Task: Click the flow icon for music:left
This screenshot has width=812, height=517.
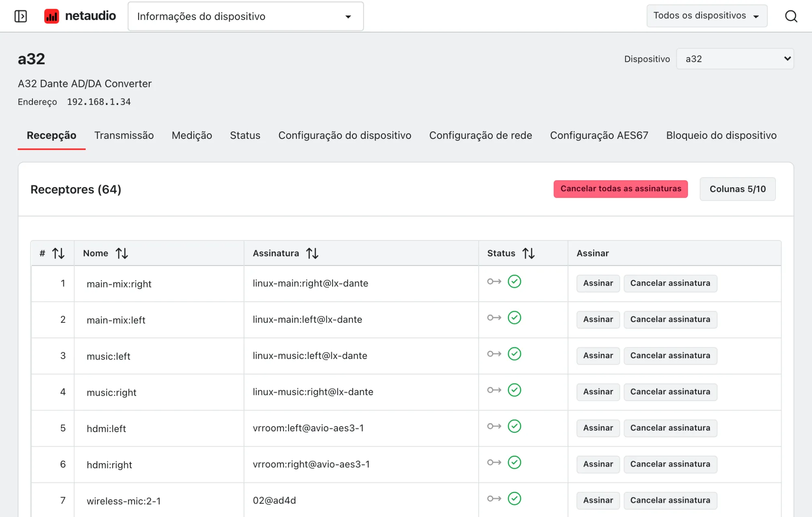Action: (x=494, y=354)
